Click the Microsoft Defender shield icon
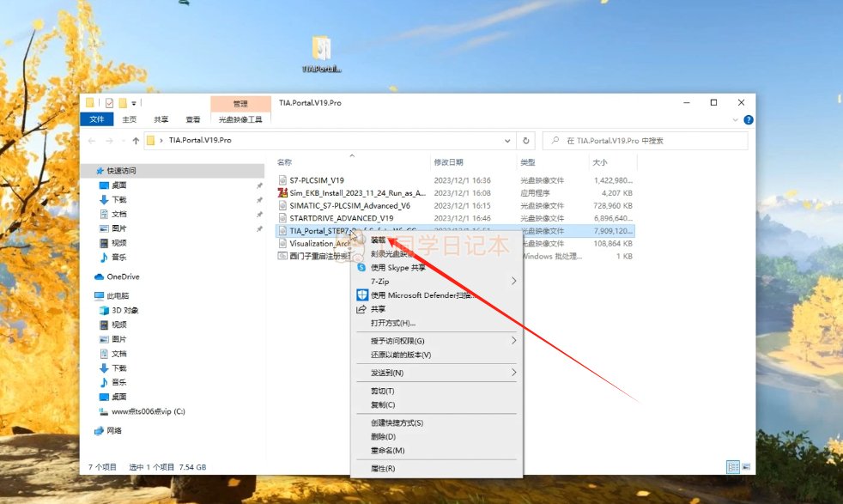 click(x=362, y=295)
